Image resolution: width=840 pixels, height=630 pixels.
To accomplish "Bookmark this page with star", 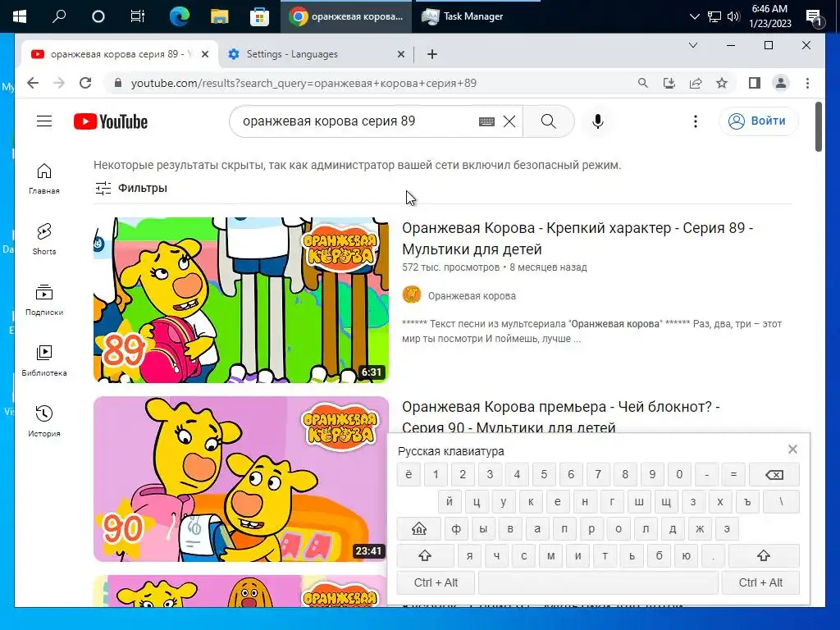I will [x=722, y=83].
